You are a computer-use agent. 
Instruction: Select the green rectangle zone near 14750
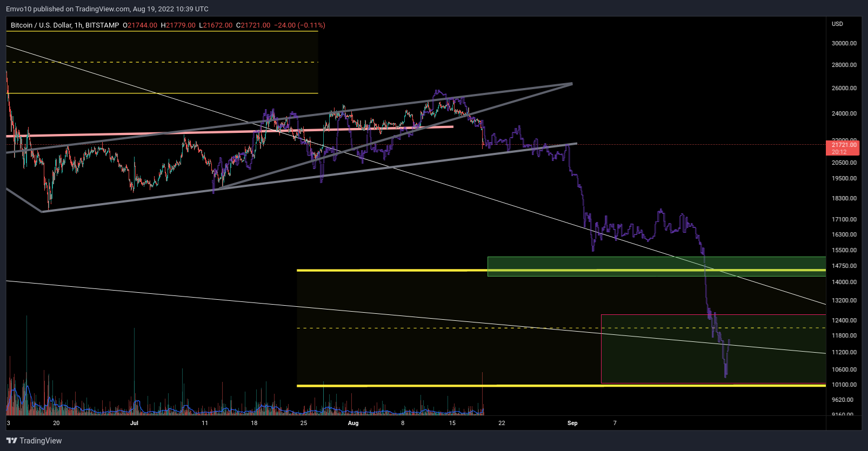point(657,266)
